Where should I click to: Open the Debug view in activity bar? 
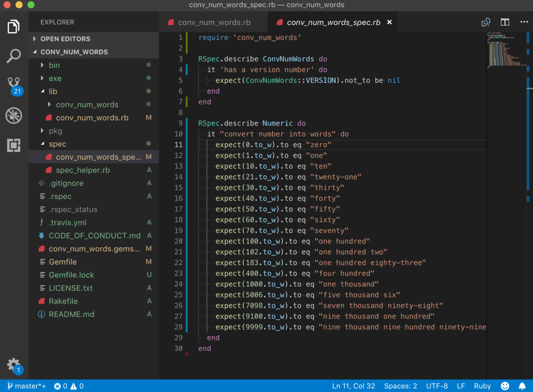click(x=14, y=116)
